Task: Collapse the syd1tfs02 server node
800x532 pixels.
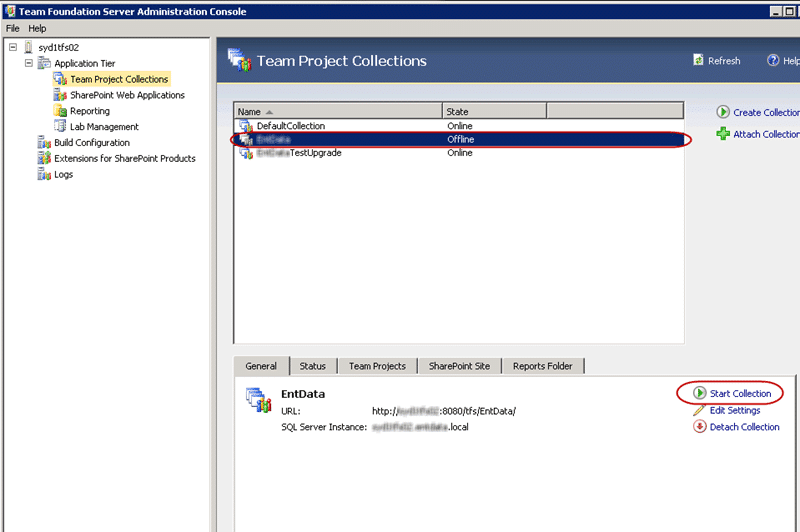Action: (13, 47)
